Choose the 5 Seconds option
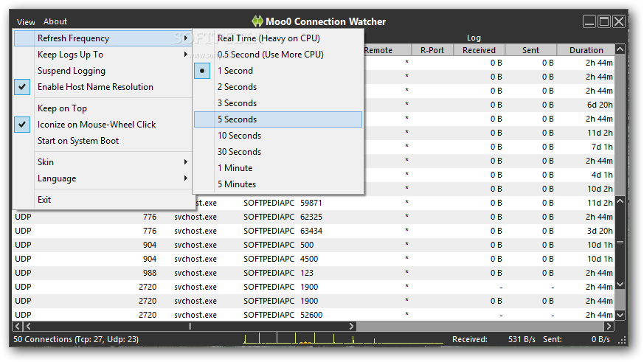Image resolution: width=644 pixels, height=362 pixels. tap(278, 119)
